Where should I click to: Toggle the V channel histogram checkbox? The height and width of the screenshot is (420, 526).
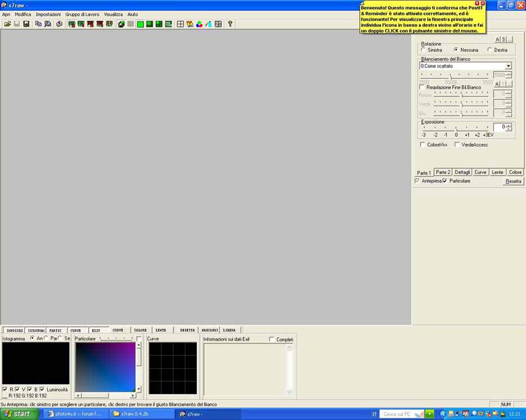[17, 390]
